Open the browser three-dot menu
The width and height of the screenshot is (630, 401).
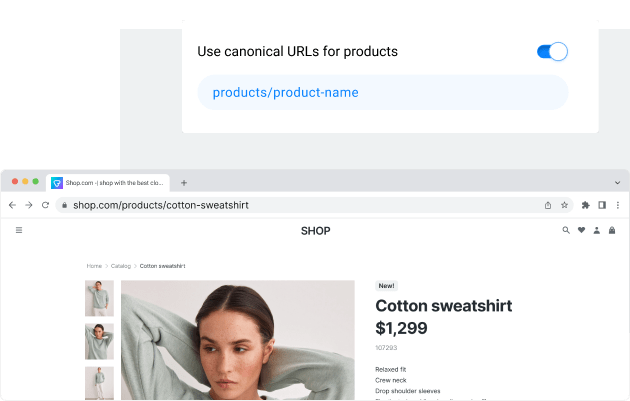(x=618, y=205)
